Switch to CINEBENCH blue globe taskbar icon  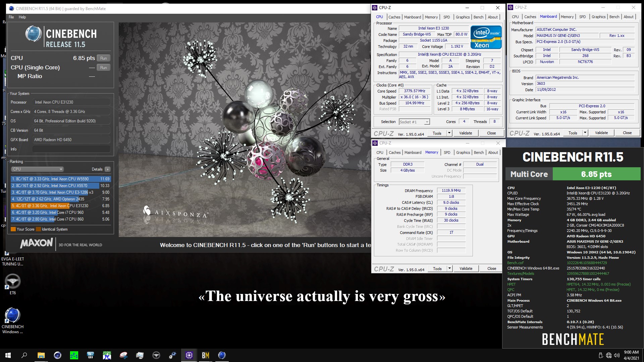pyautogui.click(x=222, y=355)
